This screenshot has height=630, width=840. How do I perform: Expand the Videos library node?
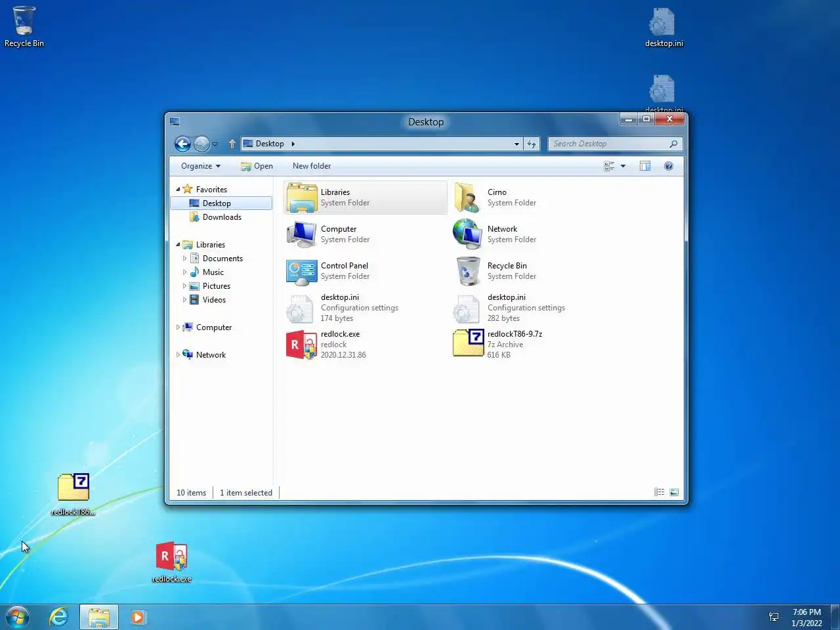point(184,300)
